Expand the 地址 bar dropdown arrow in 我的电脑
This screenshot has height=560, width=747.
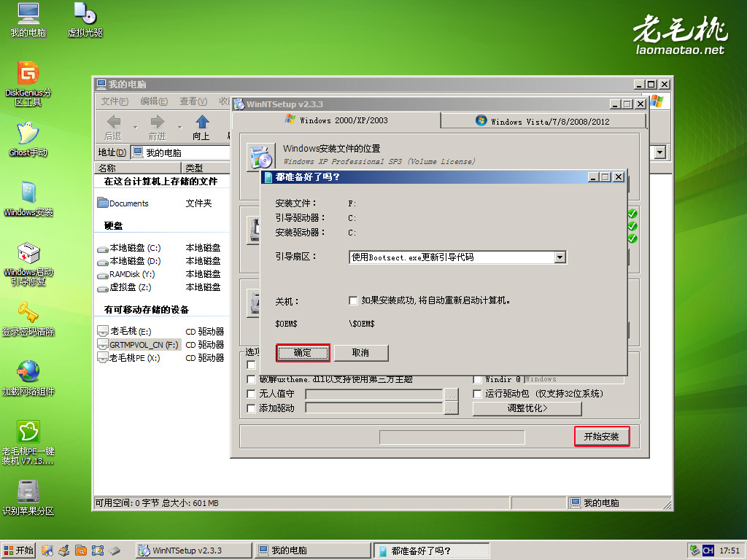pyautogui.click(x=659, y=152)
